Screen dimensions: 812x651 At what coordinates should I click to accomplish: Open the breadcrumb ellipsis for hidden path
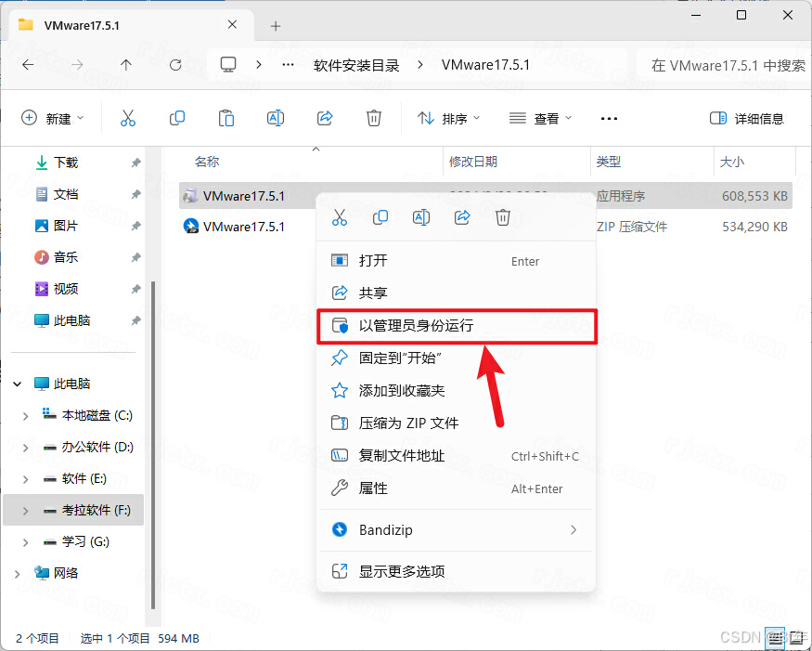[288, 65]
